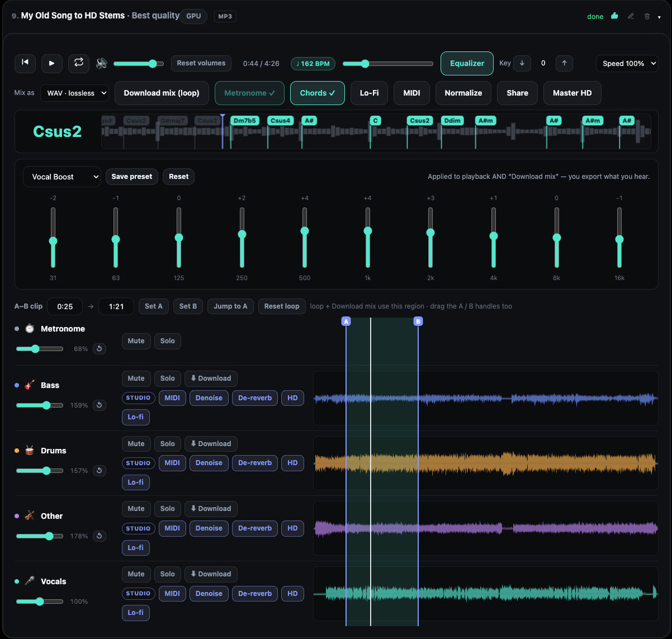Toggle the Chords display off
The height and width of the screenshot is (639, 672).
pos(318,93)
